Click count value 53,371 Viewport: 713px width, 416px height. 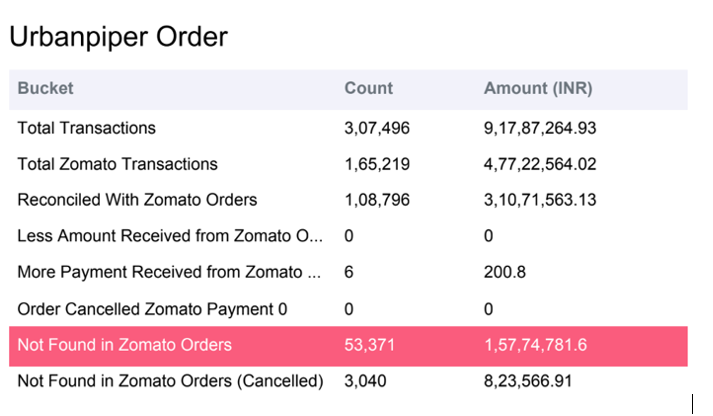(x=369, y=346)
